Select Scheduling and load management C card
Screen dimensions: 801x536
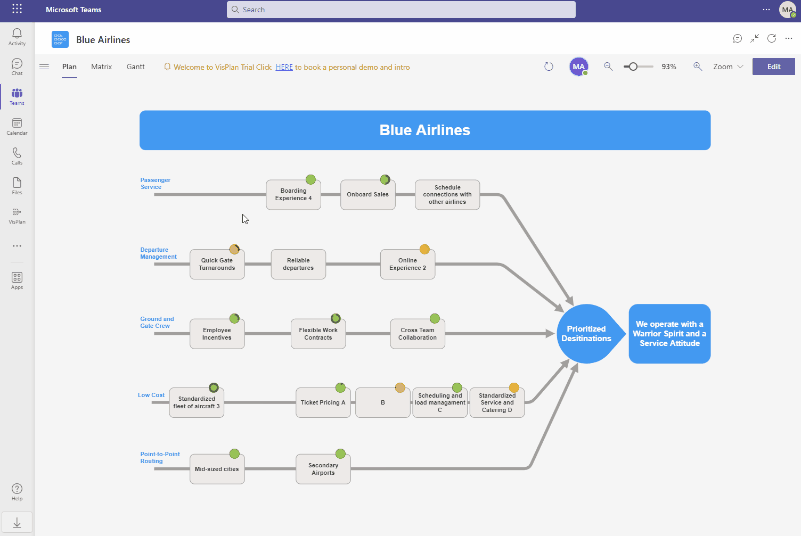[x=440, y=403]
